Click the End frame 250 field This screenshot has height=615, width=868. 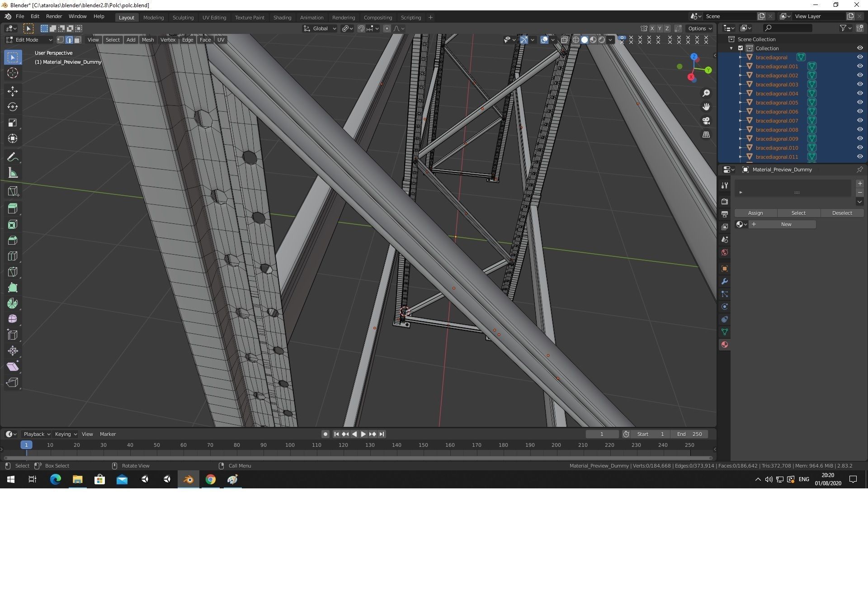click(x=689, y=434)
